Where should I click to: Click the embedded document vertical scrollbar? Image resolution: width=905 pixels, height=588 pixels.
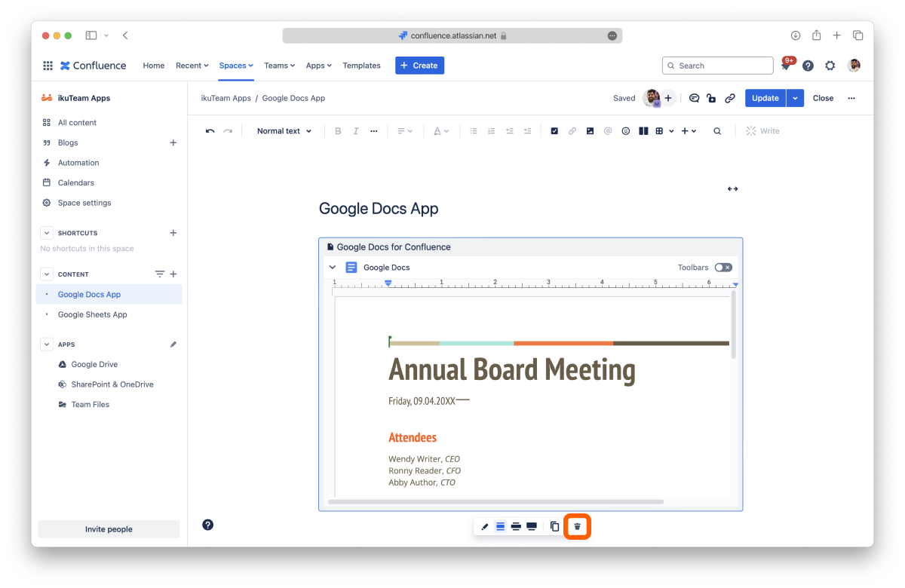click(733, 324)
